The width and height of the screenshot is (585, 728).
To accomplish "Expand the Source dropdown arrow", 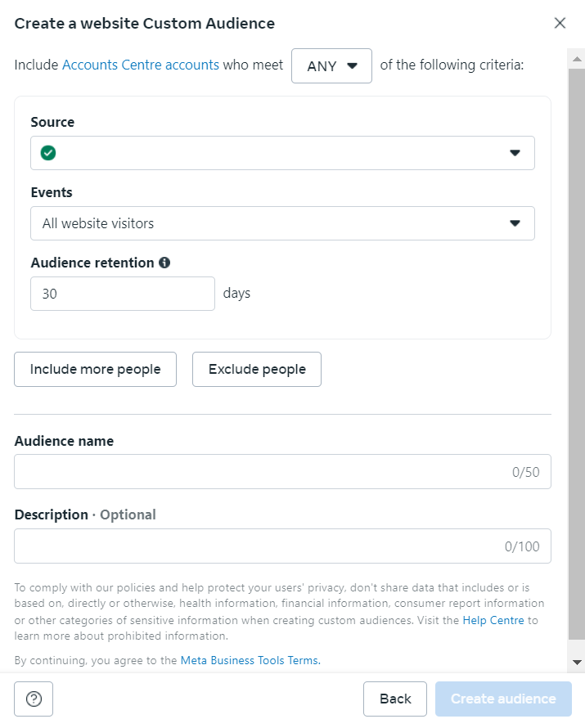I will (515, 153).
